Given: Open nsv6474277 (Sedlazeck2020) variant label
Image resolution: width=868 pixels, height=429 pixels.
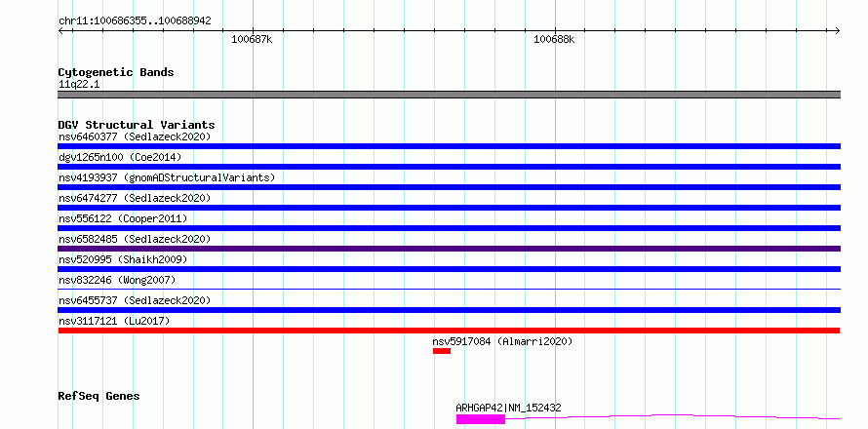Looking at the screenshot, I should pyautogui.click(x=135, y=198).
